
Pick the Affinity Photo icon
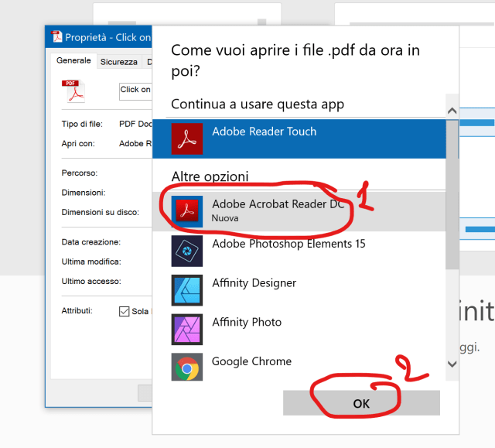click(x=186, y=330)
